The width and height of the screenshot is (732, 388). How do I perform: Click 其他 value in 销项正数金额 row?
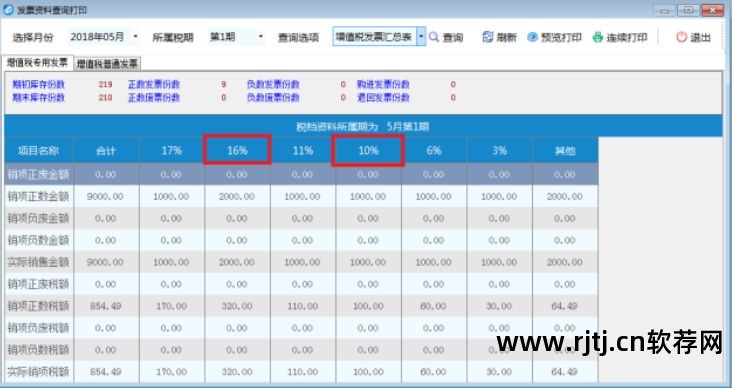565,197
